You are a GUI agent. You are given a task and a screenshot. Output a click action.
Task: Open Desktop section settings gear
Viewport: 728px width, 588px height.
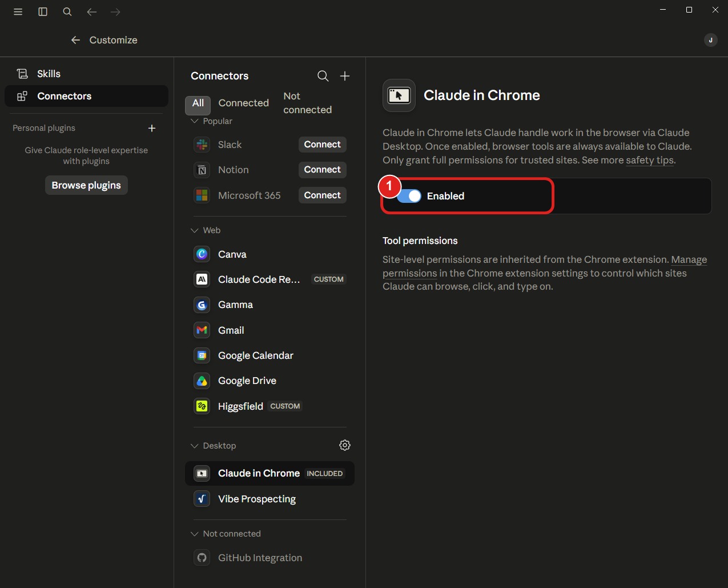point(345,445)
